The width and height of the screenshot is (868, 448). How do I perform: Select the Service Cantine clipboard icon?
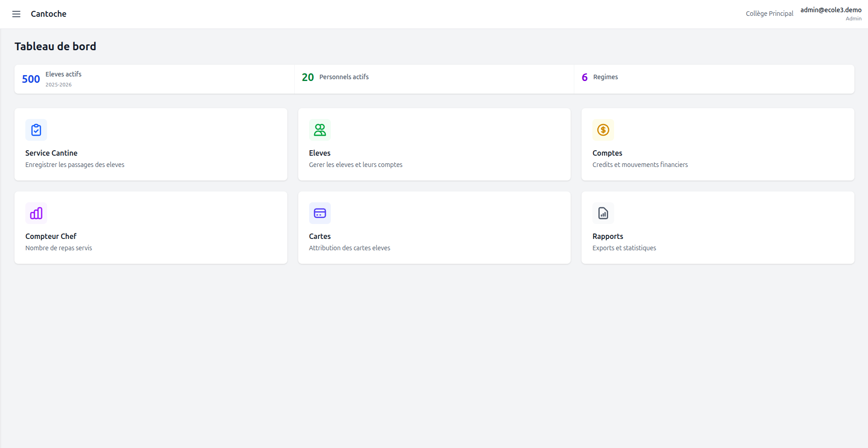click(36, 130)
